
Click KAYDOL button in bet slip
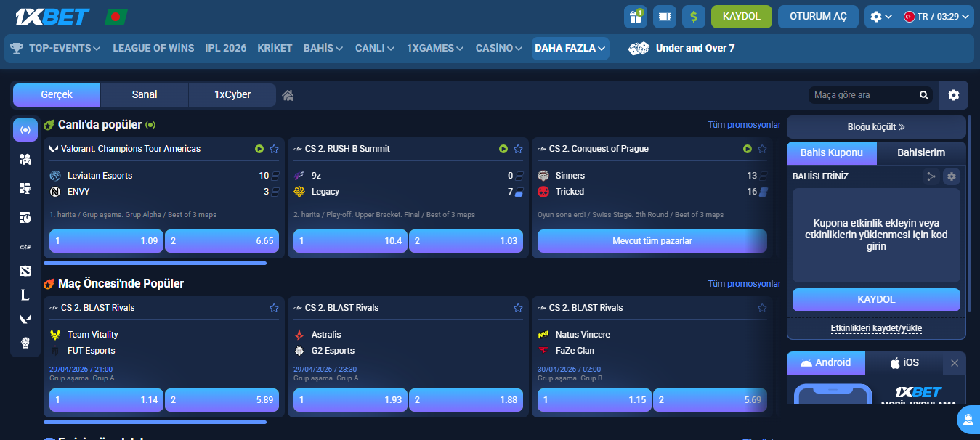[876, 300]
